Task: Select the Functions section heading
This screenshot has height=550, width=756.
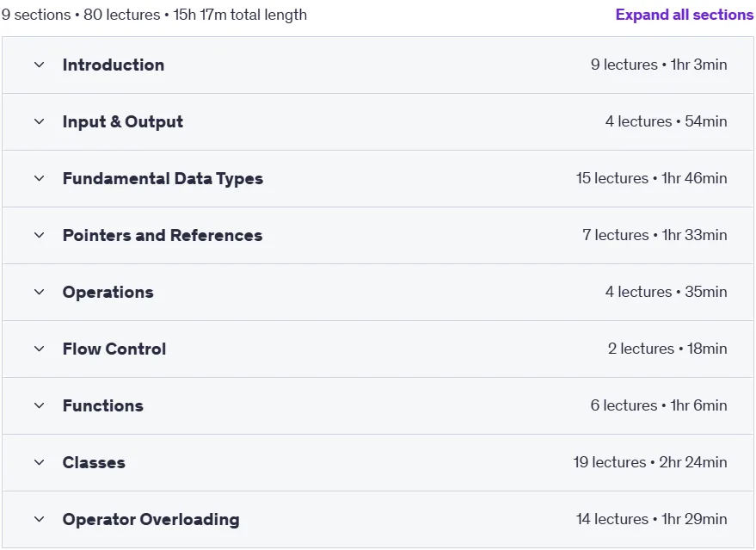Action: pyautogui.click(x=102, y=405)
